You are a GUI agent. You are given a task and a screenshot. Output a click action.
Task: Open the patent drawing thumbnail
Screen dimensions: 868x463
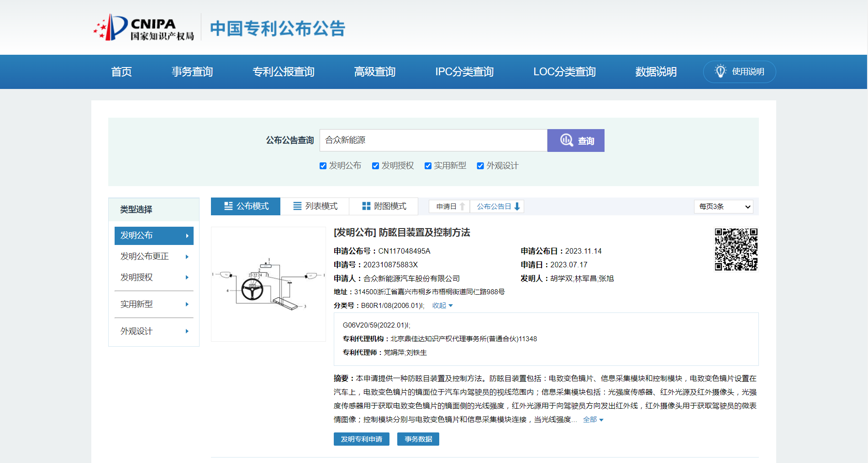pos(268,284)
